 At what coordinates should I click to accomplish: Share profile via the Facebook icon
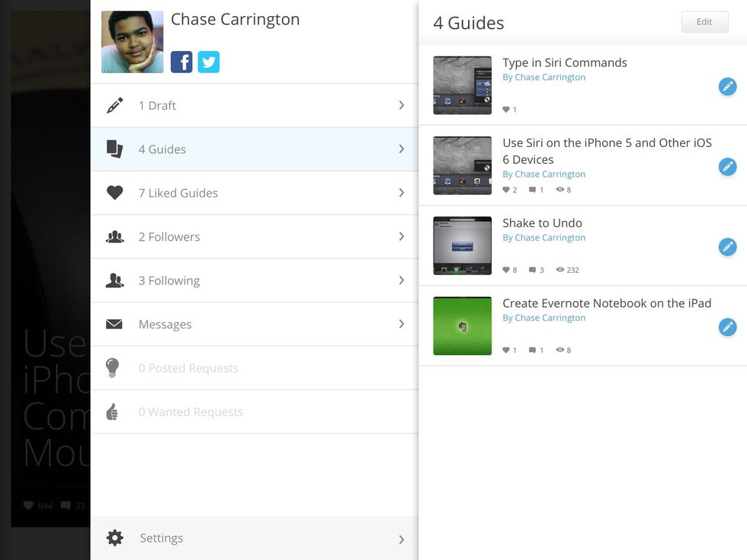pos(181,62)
